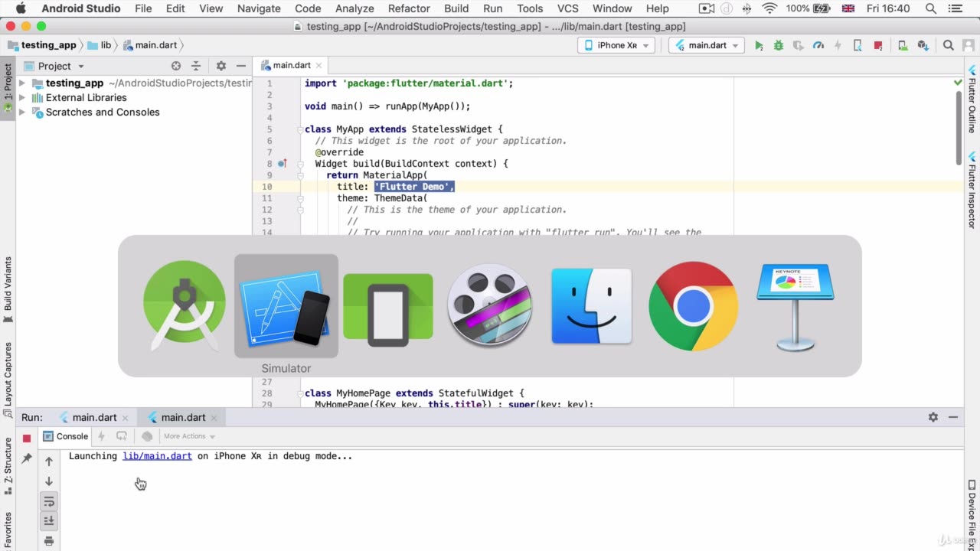Open the iPhone XR device dropdown
This screenshot has width=980, height=551.
coord(616,45)
